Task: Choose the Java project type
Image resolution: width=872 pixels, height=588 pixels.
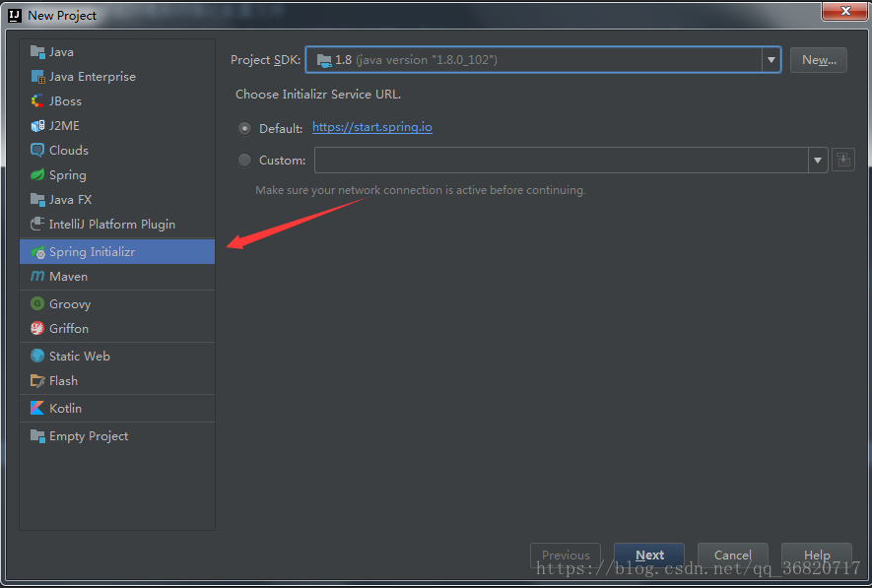Action: pyautogui.click(x=117, y=51)
